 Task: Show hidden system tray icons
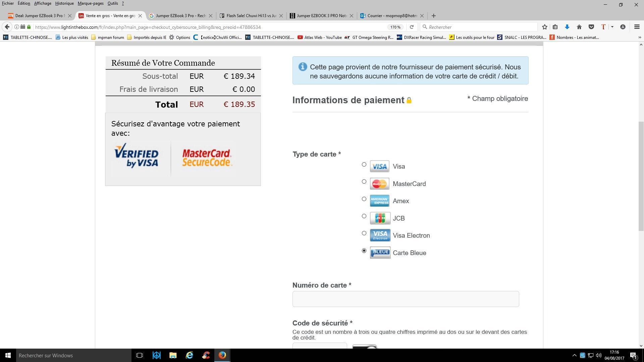coord(574,355)
